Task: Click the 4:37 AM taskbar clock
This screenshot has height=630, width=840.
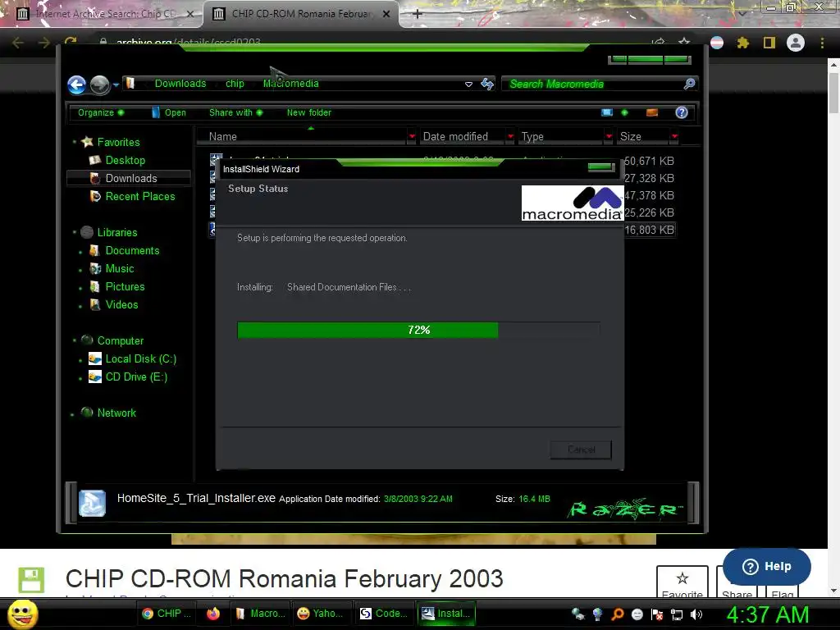Action: pyautogui.click(x=767, y=614)
